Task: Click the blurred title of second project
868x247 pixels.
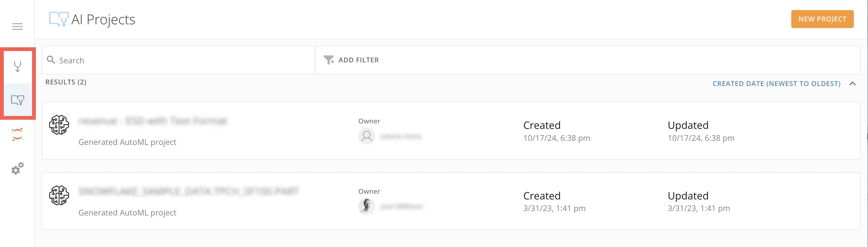Action: 189,191
